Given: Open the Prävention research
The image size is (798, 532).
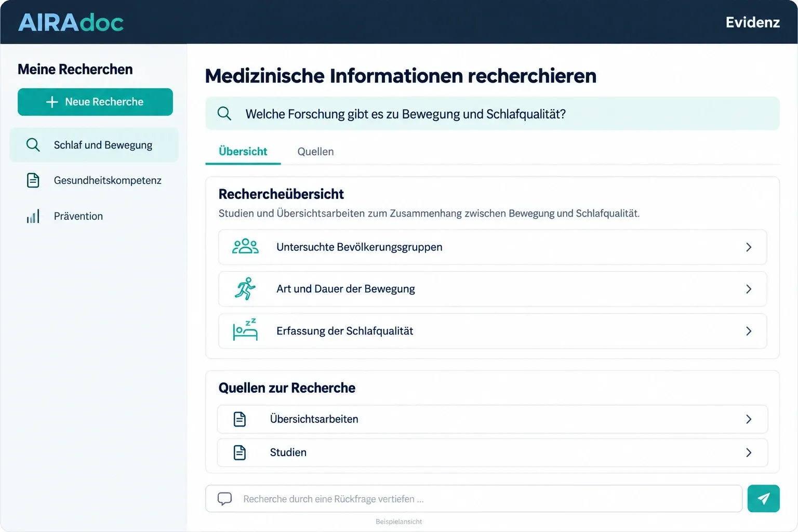Looking at the screenshot, I should tap(94, 216).
